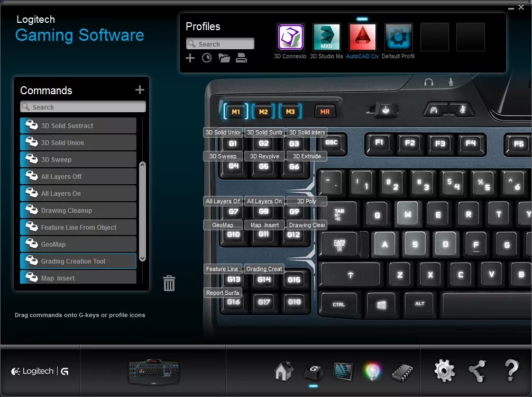Select the 3D Solid Suntract command
Viewport: 532px width, 397px height.
coord(78,125)
